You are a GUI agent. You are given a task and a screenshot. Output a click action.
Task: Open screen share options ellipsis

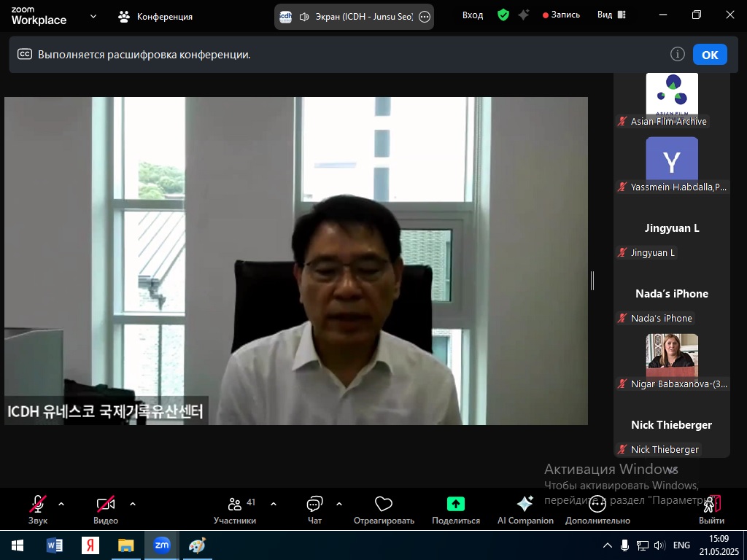[424, 17]
